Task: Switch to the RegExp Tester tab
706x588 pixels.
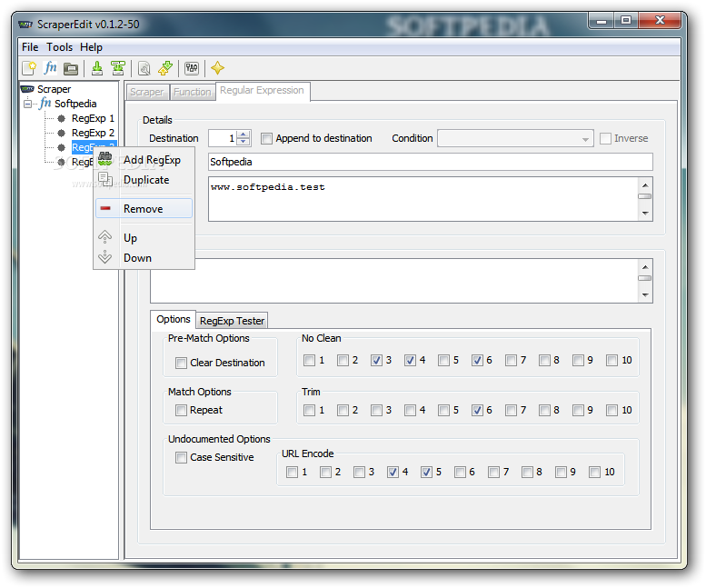Action: click(232, 321)
